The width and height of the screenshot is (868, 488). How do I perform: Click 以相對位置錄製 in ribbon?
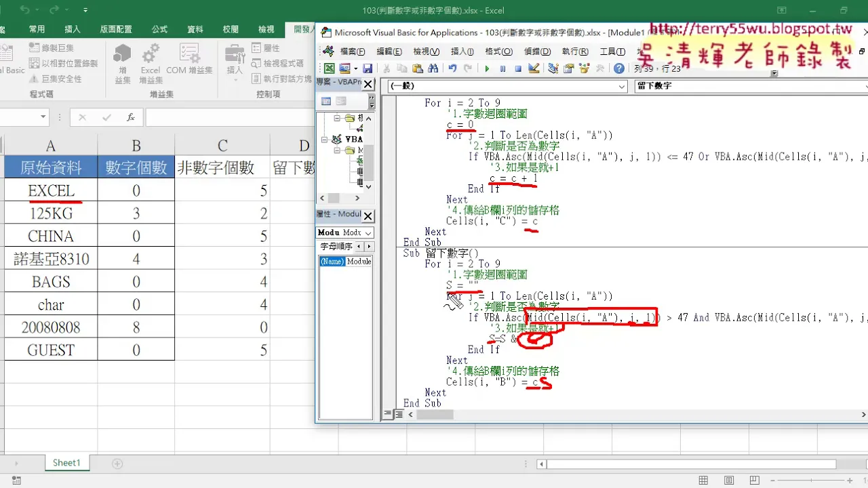[x=63, y=63]
